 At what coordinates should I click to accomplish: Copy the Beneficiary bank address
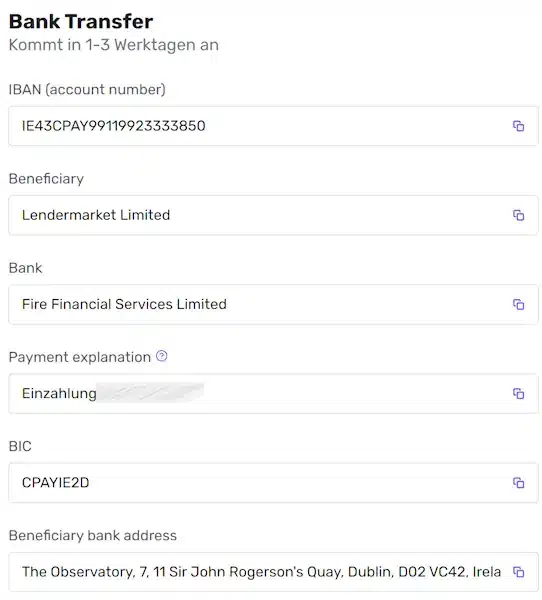tap(518, 572)
